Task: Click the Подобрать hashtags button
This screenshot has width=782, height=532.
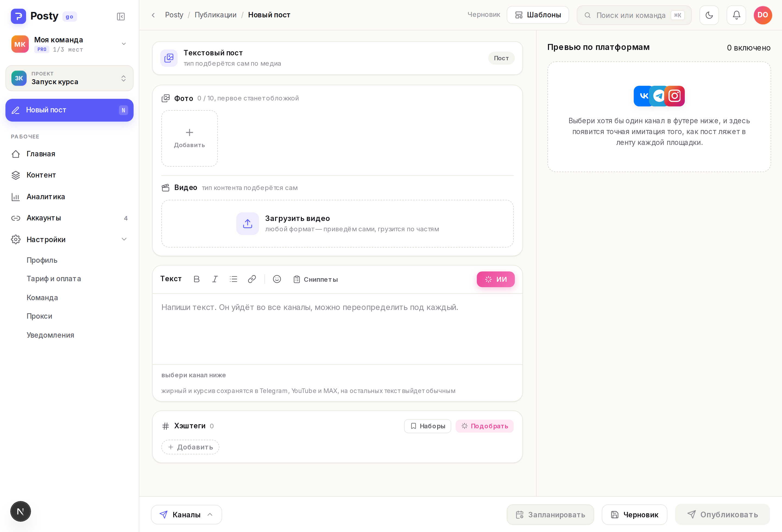Action: [x=485, y=426]
